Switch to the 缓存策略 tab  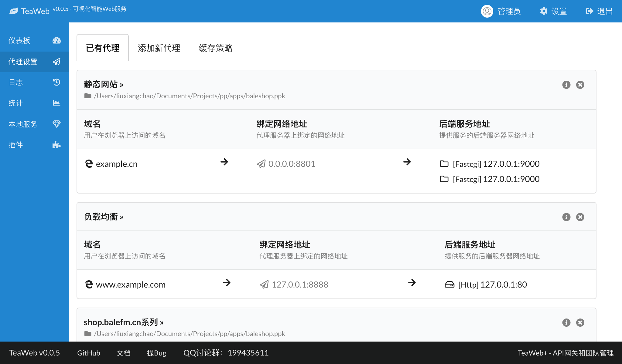coord(216,48)
